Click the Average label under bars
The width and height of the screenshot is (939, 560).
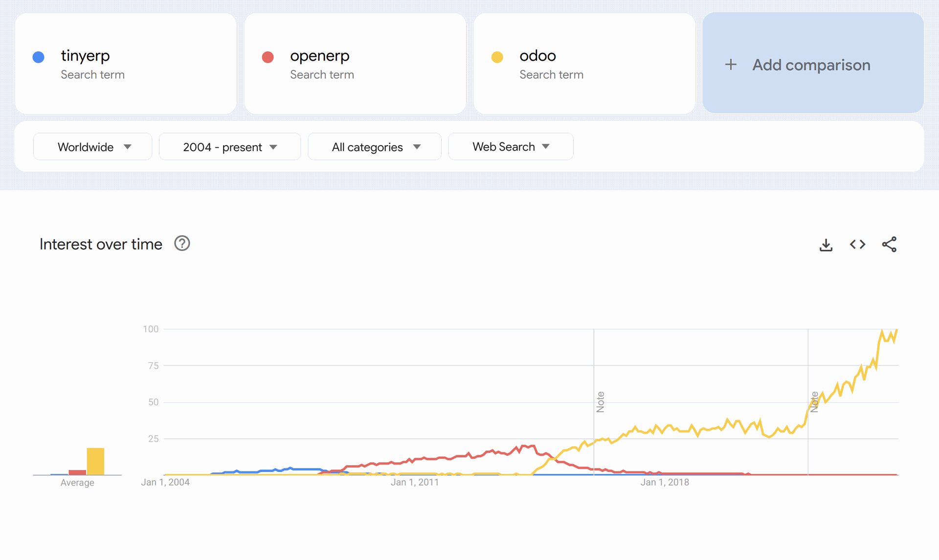point(77,483)
